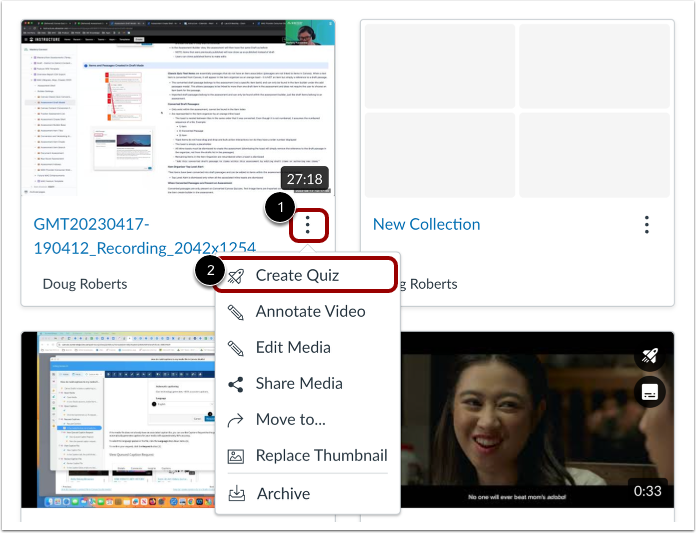
Task: Open the GMT20230417-190412_Recording title link
Action: [x=145, y=236]
